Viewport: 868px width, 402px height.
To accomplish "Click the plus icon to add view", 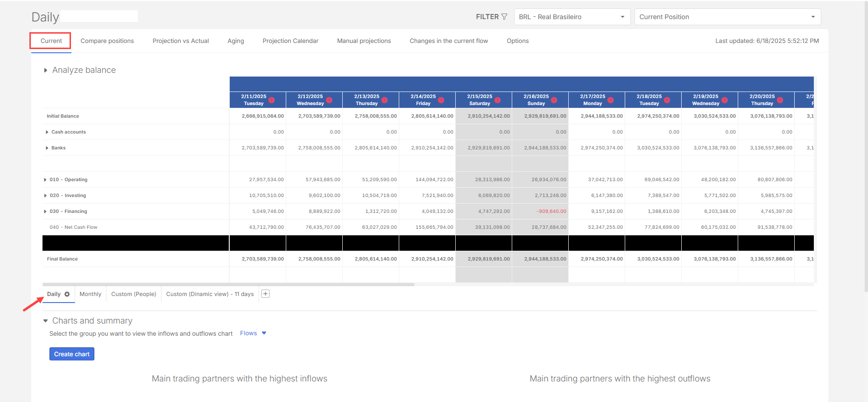I will click(265, 294).
